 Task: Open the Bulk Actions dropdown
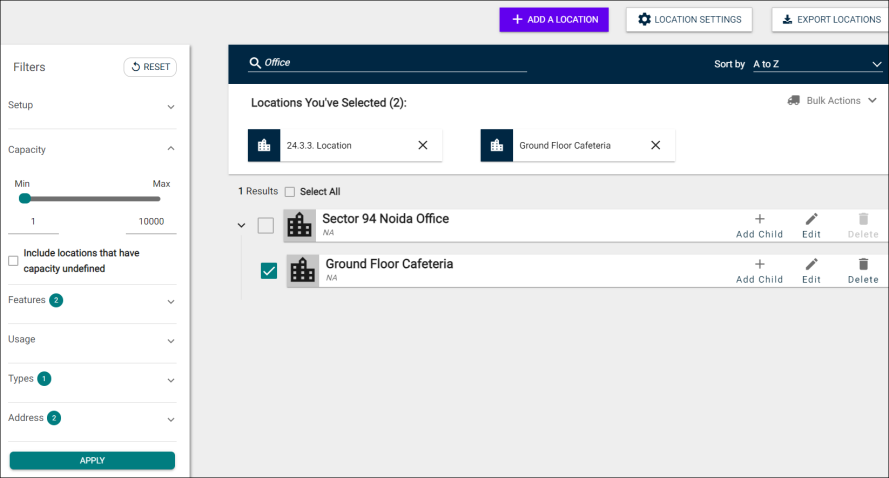pyautogui.click(x=832, y=100)
